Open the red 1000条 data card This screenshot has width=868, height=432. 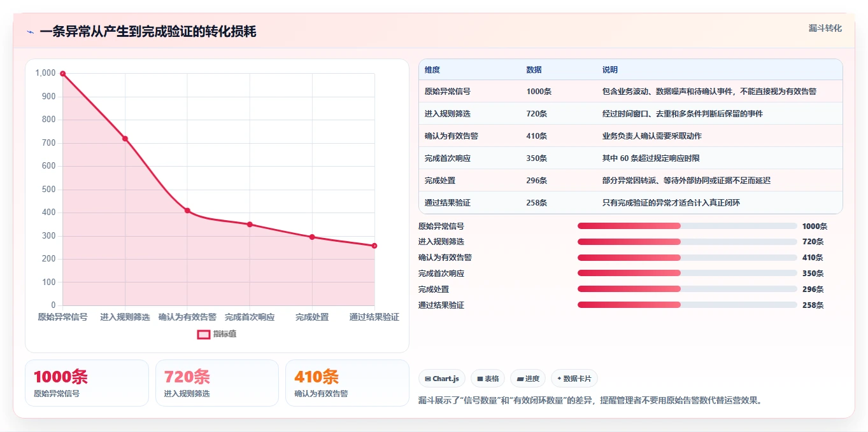click(x=87, y=383)
